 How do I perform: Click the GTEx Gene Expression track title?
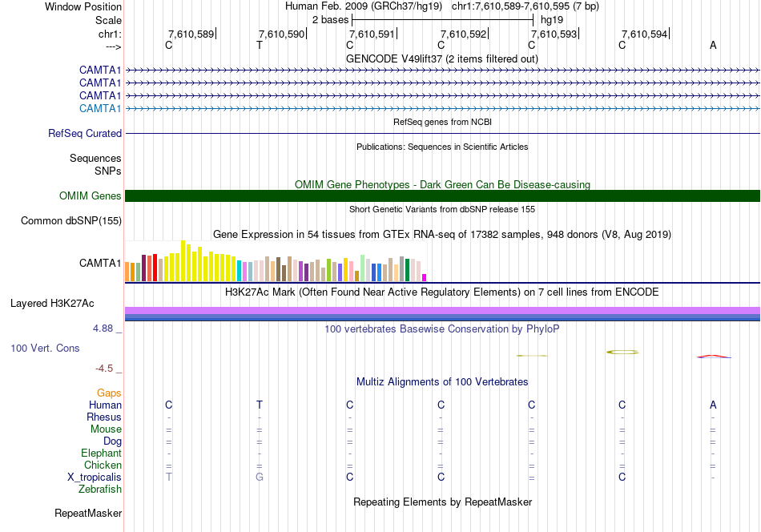(441, 235)
